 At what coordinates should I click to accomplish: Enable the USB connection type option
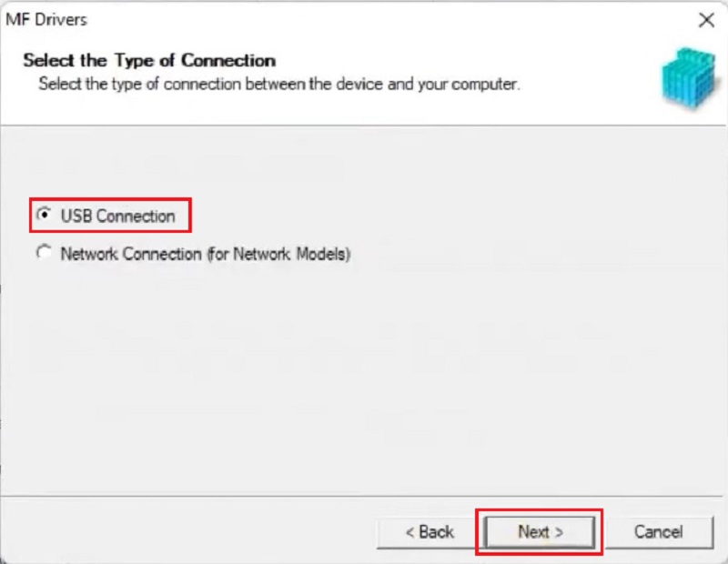[44, 215]
